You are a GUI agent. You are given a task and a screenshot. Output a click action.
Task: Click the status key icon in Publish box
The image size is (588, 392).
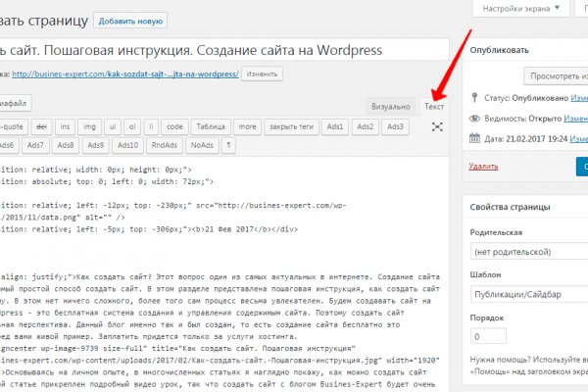coord(475,98)
